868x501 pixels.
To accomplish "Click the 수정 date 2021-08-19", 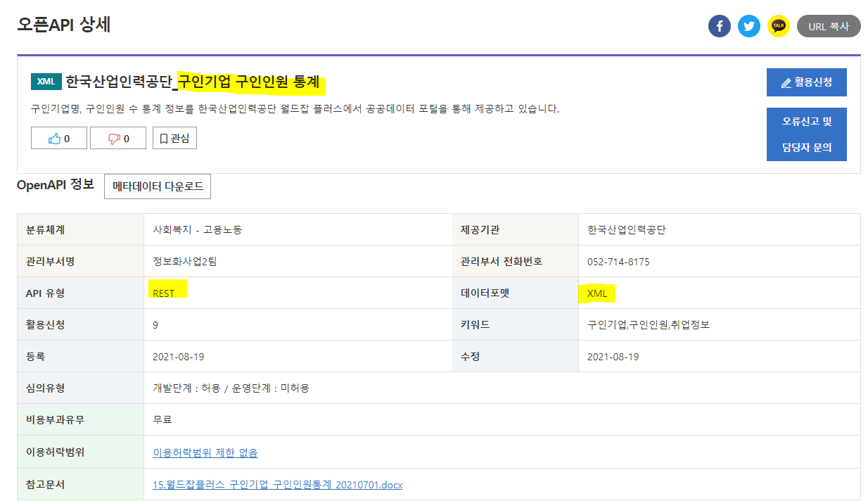I will pyautogui.click(x=613, y=357).
